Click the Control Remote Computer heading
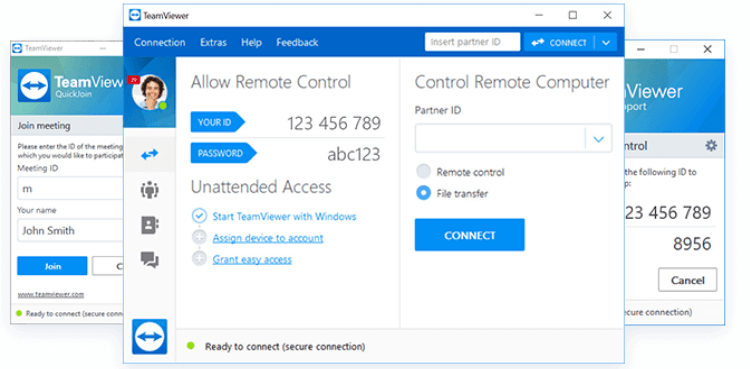The image size is (750, 369). [512, 82]
